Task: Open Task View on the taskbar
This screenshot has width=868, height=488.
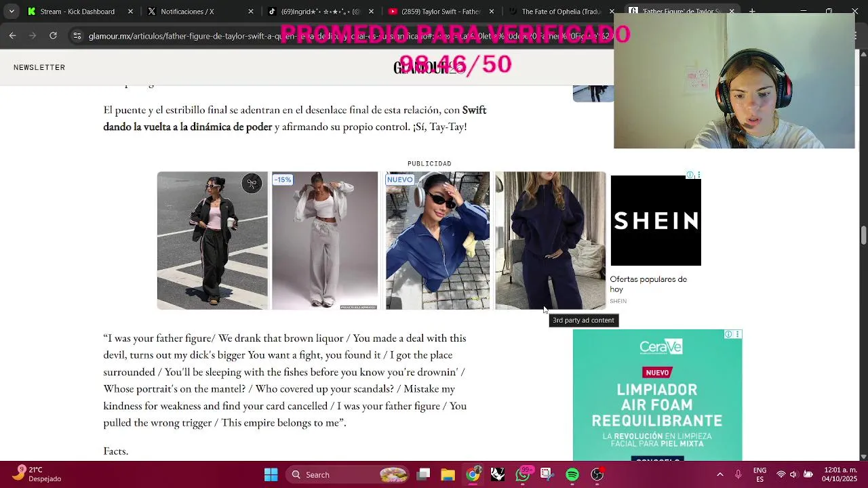Action: pyautogui.click(x=423, y=474)
